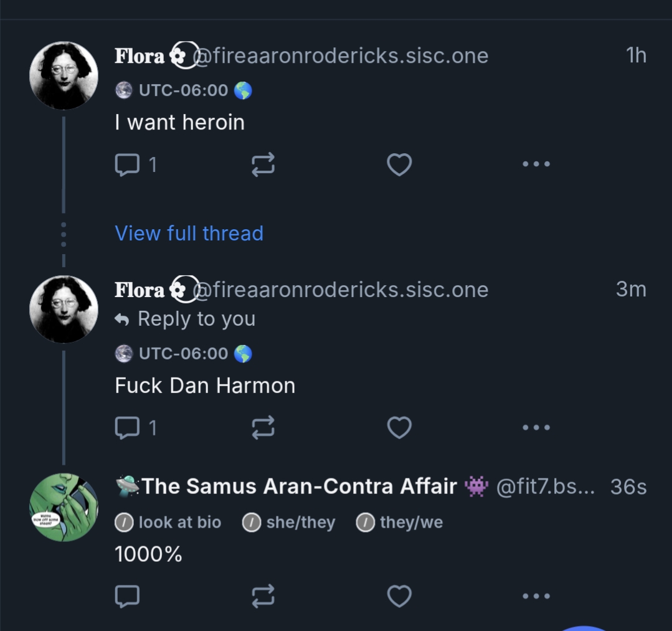Open The Samus Aran-Contra Affair profile name

coord(299,486)
